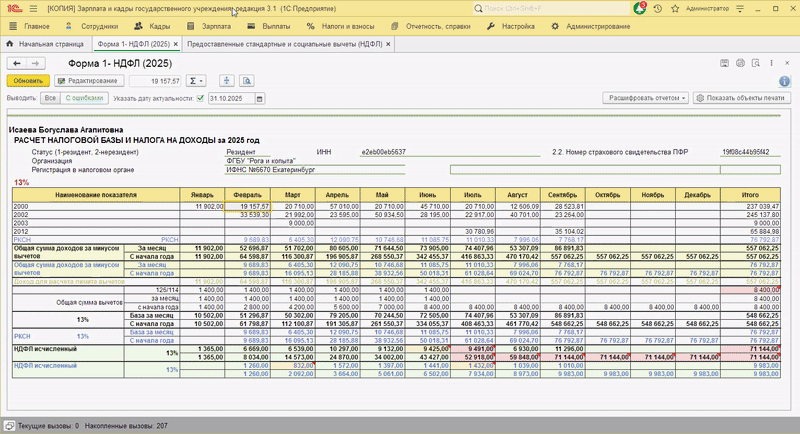Image resolution: width=800 pixels, height=434 pixels.
Task: Print the report with the printer icon
Action: [740, 63]
